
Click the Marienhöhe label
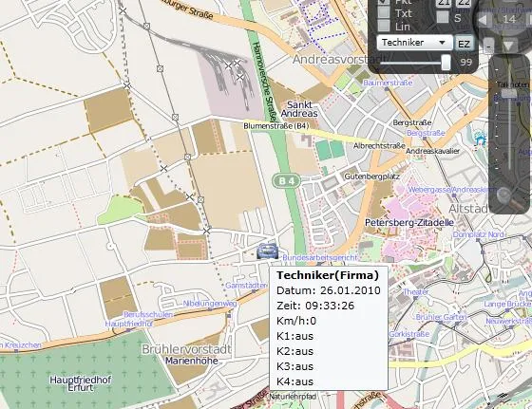pos(191,361)
